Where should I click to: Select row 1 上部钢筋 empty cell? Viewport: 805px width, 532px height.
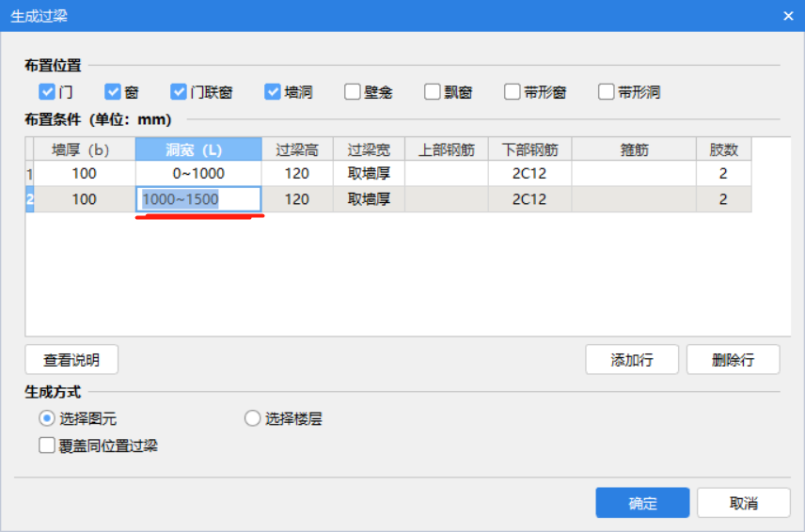tap(447, 173)
